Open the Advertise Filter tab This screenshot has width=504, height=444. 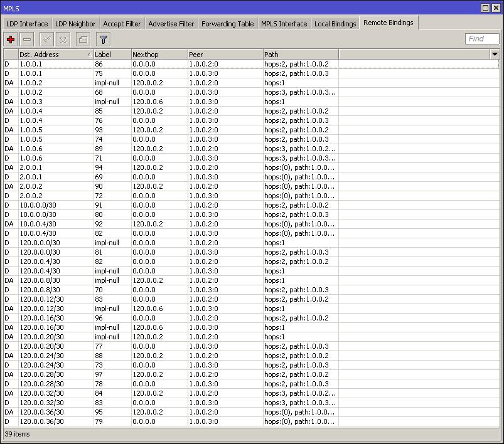171,24
